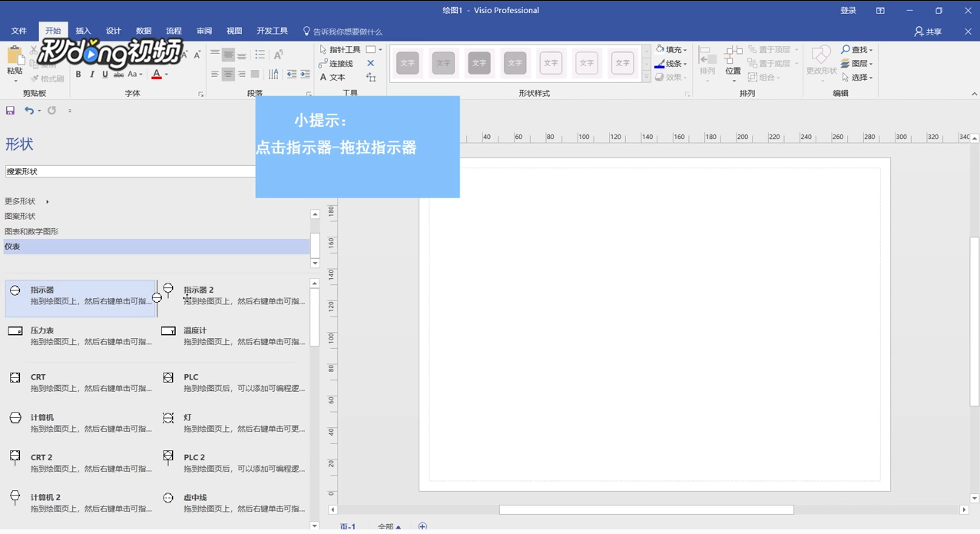Select the Pointer Tool (指针工具)
Image resolution: width=980 pixels, height=534 pixels.
pos(339,49)
